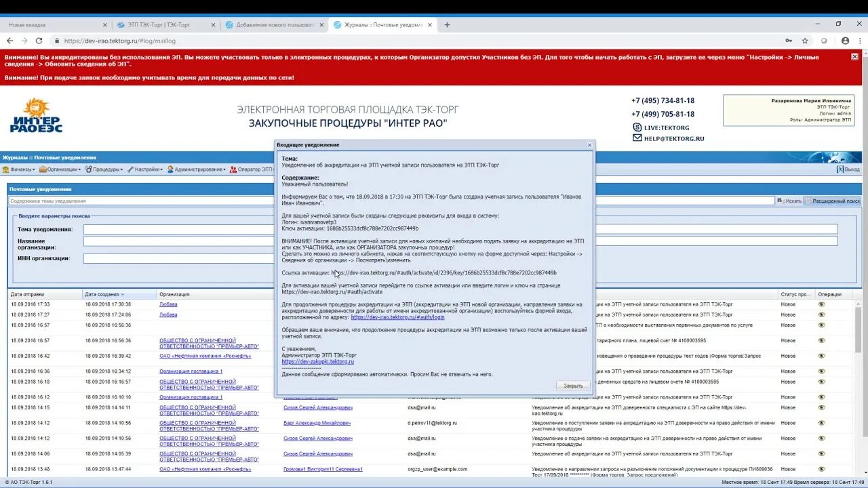
Task: View notification sent 18.09.2018 17:27
Action: [x=821, y=314]
